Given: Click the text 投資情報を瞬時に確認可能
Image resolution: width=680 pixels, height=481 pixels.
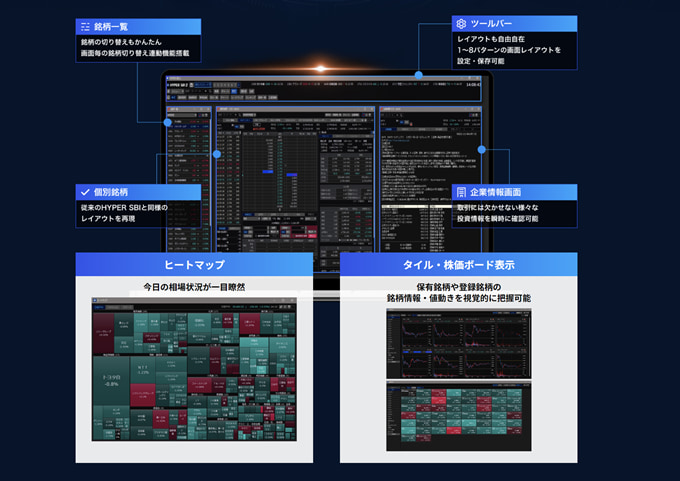Looking at the screenshot, I should [497, 219].
